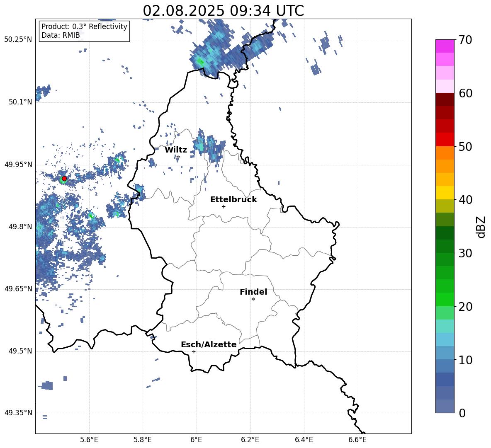Click the Findel city label

(253, 292)
